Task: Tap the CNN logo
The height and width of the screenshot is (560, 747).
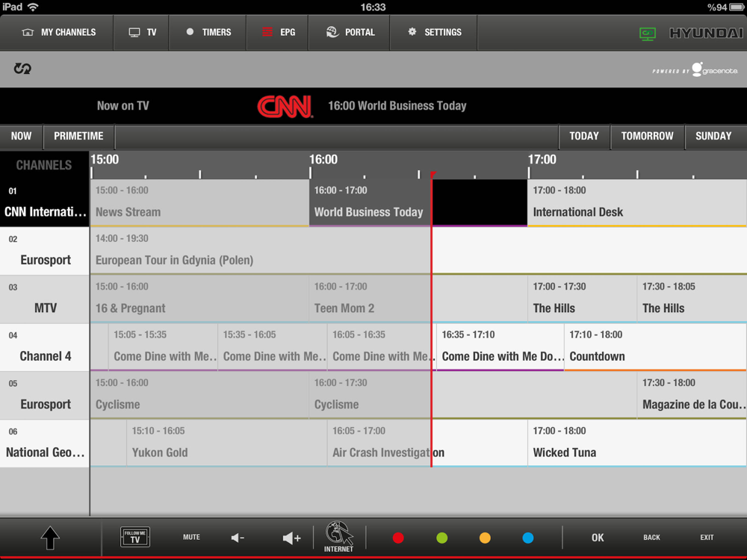Action: pos(285,107)
